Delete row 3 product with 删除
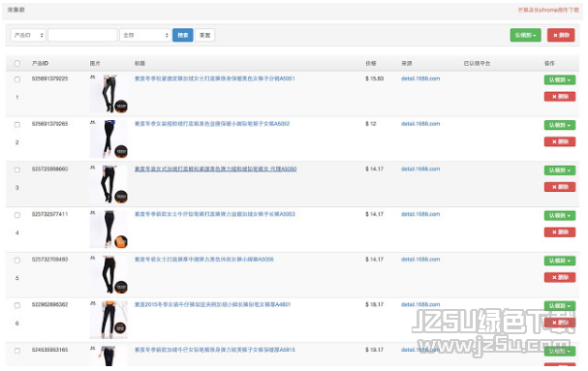 point(560,187)
